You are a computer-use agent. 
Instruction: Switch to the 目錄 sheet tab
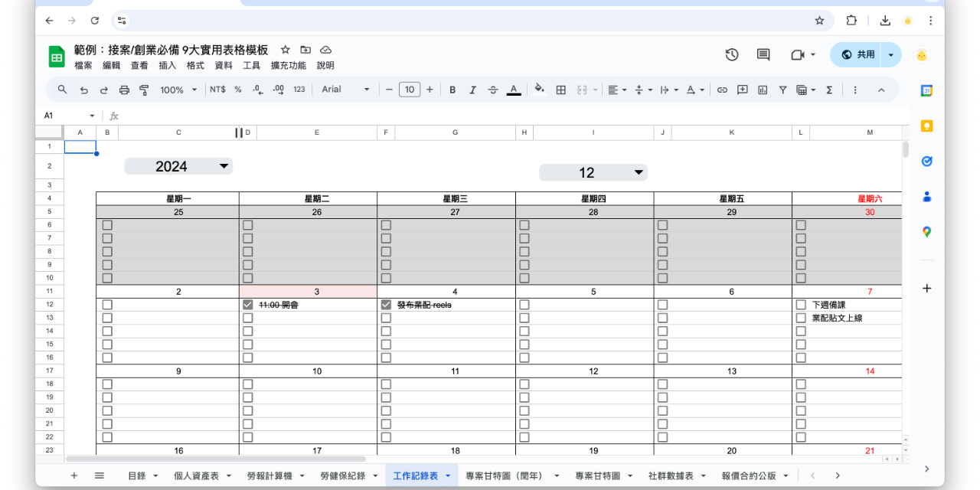point(136,475)
